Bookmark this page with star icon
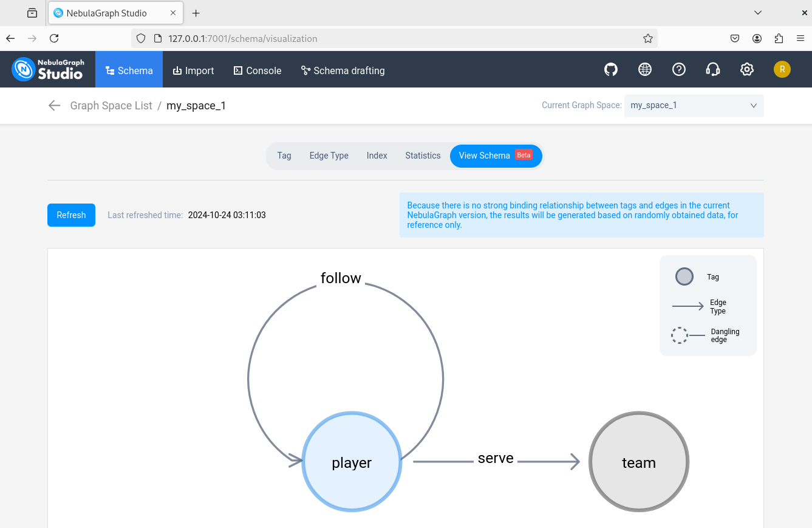 coord(648,38)
